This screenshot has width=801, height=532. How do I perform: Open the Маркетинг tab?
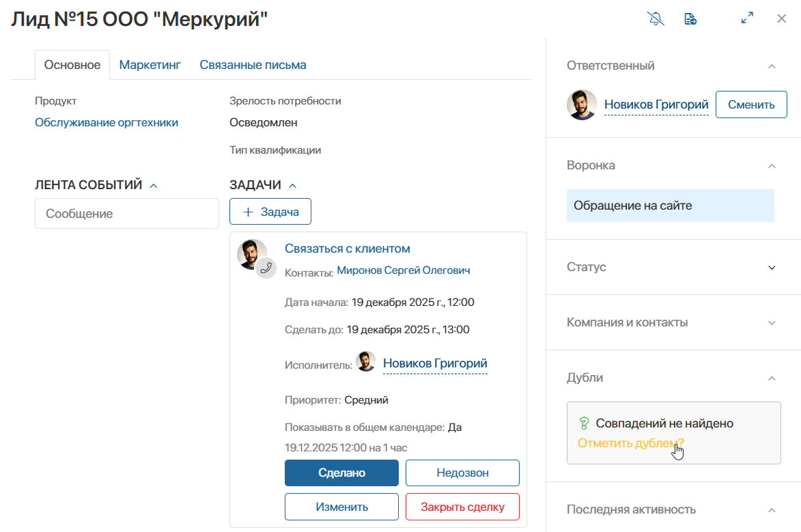(x=150, y=65)
